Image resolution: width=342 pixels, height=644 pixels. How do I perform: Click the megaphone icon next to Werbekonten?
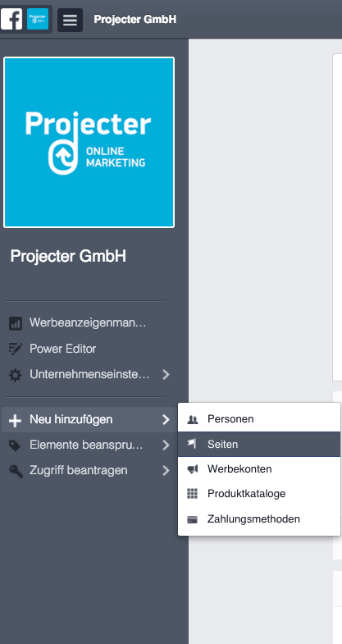pyautogui.click(x=193, y=469)
